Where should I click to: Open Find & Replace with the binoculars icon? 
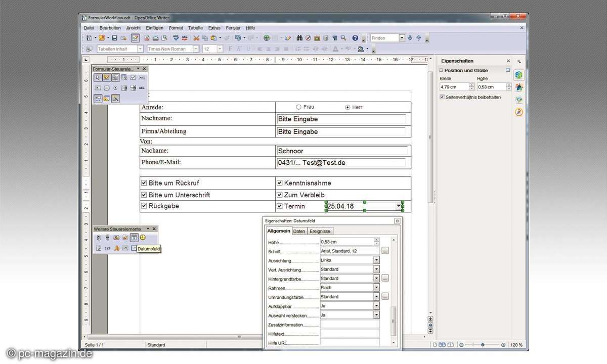coord(299,38)
